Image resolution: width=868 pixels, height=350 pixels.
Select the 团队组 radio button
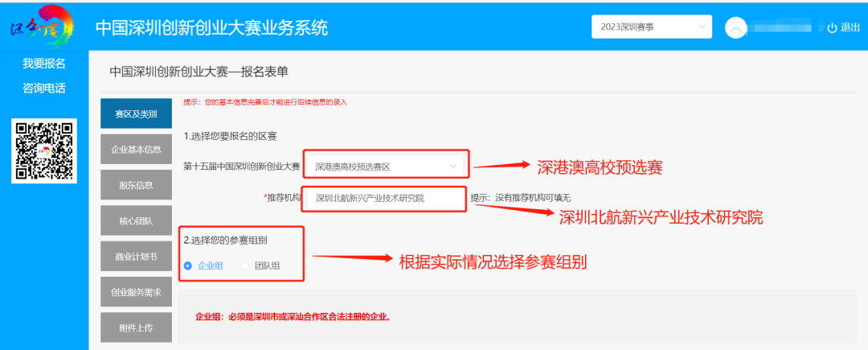(245, 266)
